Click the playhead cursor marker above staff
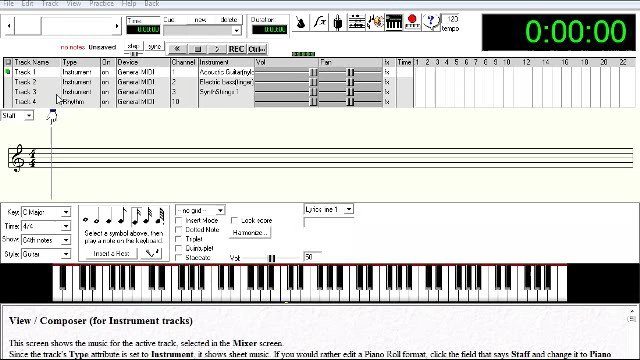This screenshot has height=360, width=640. coord(52,117)
